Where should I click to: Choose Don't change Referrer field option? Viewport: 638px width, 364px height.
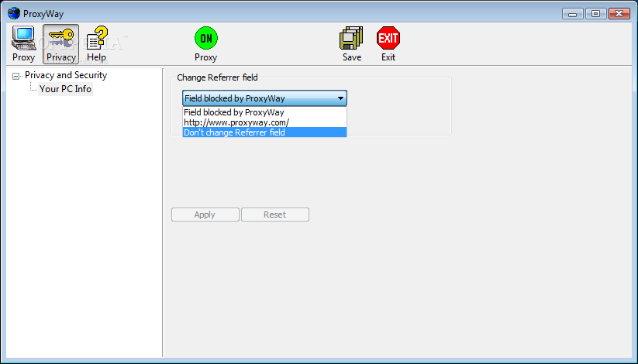[x=264, y=132]
